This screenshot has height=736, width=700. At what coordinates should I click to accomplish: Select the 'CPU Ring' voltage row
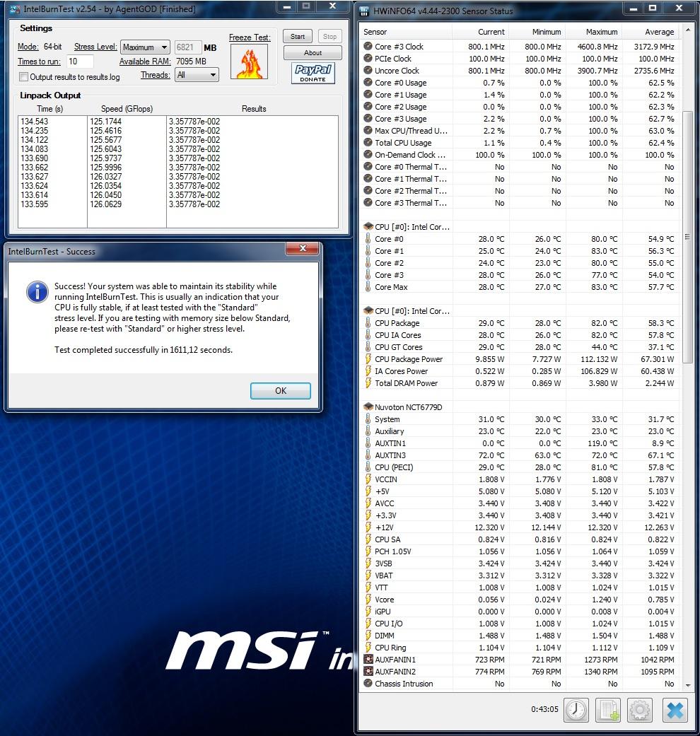(520, 648)
